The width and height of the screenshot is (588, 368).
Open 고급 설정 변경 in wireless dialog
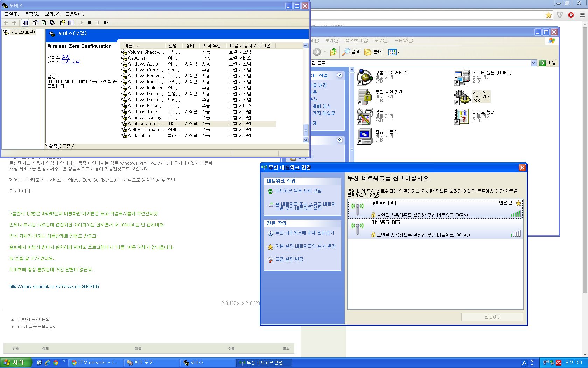coord(289,259)
